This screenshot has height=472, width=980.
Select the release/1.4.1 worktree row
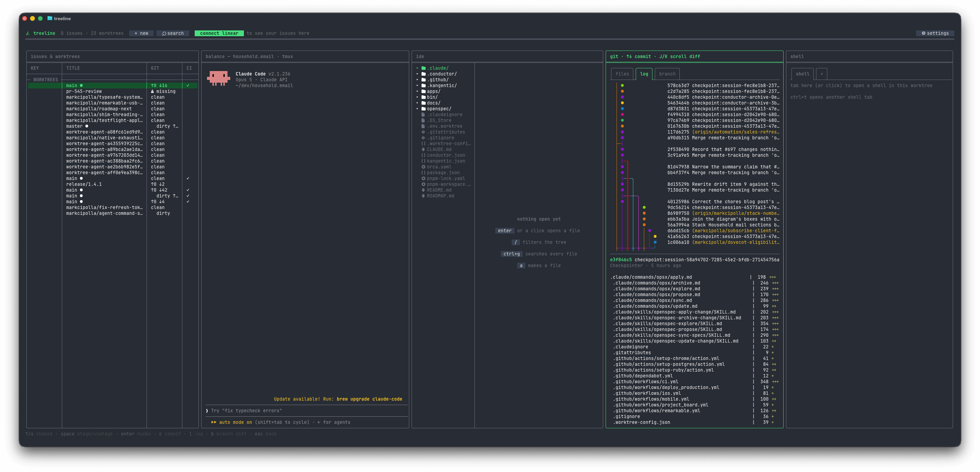coord(113,184)
